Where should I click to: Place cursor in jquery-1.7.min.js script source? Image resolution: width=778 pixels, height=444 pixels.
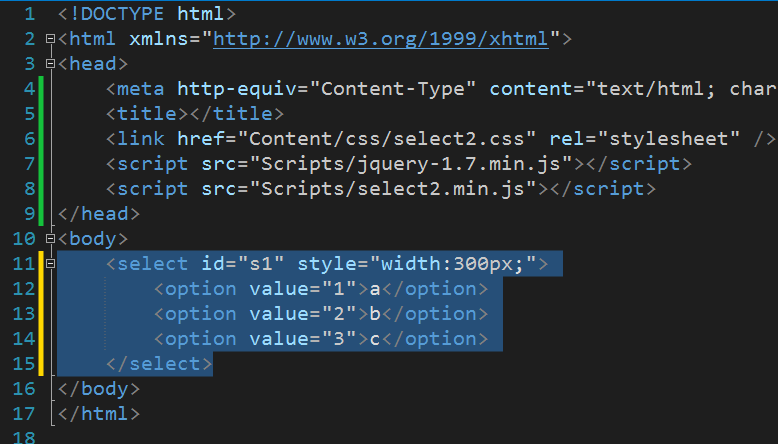[x=411, y=164]
